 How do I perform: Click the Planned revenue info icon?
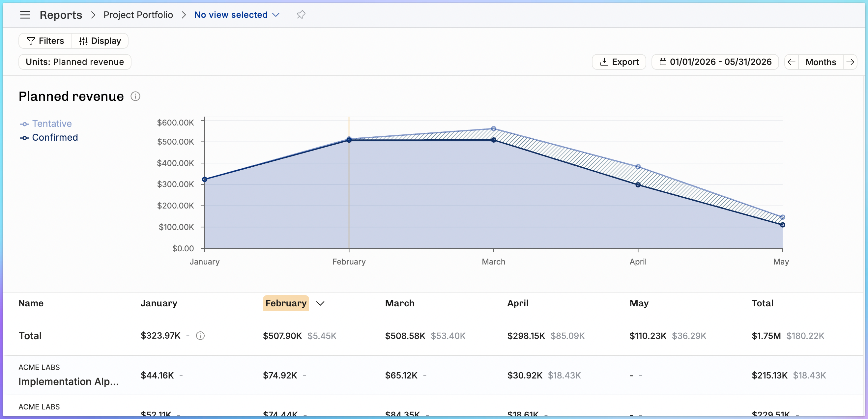[x=135, y=96]
